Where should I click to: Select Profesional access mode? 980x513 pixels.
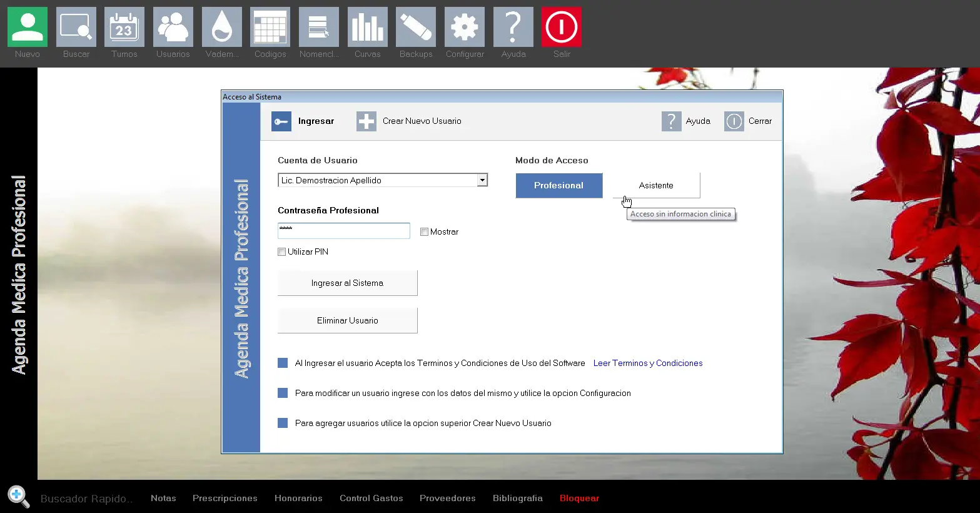(559, 186)
